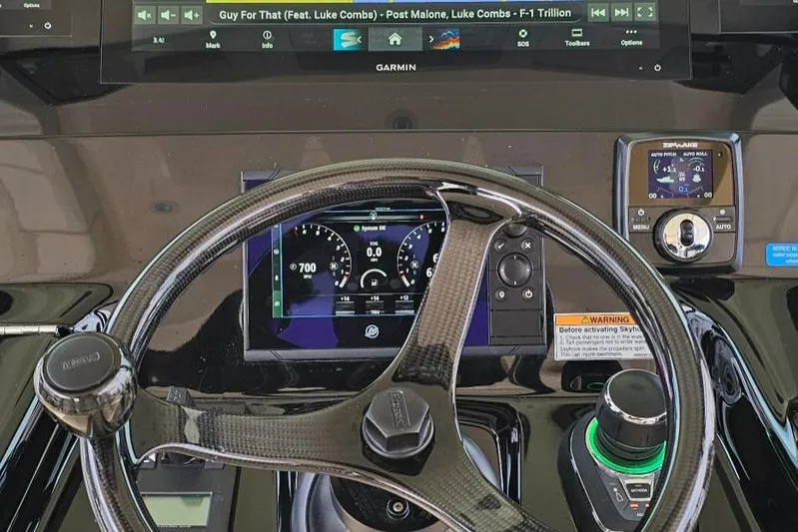Open the Info menu on the Garmin

(x=268, y=39)
